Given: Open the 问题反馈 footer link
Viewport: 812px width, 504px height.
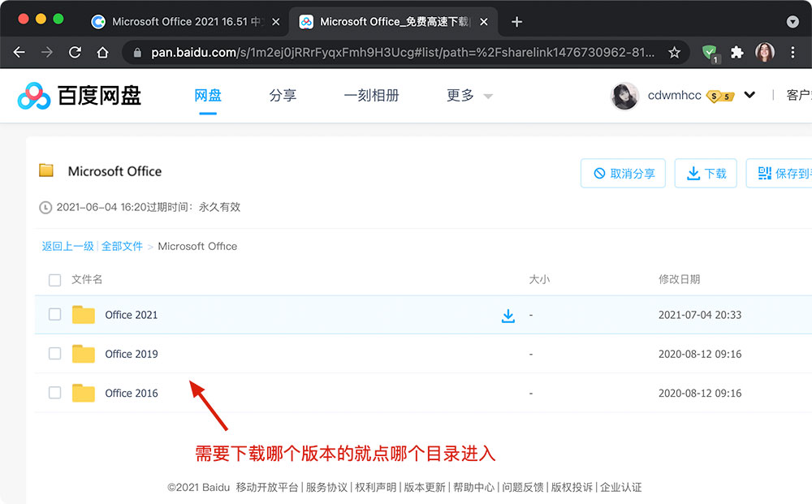Looking at the screenshot, I should 523,488.
